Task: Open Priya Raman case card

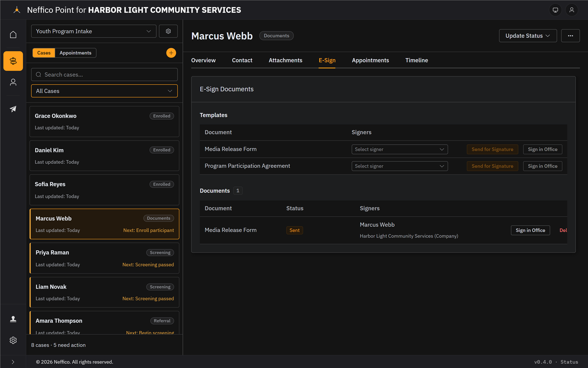Action: (105, 258)
